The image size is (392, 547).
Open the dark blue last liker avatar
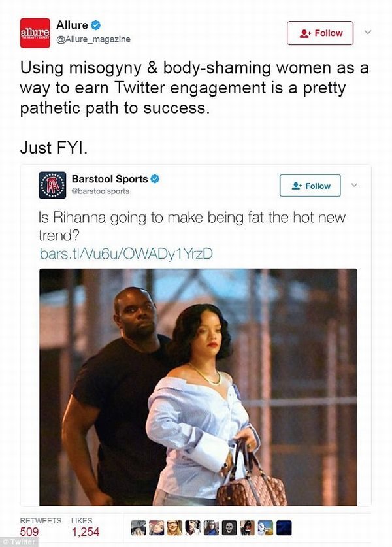pos(284,527)
